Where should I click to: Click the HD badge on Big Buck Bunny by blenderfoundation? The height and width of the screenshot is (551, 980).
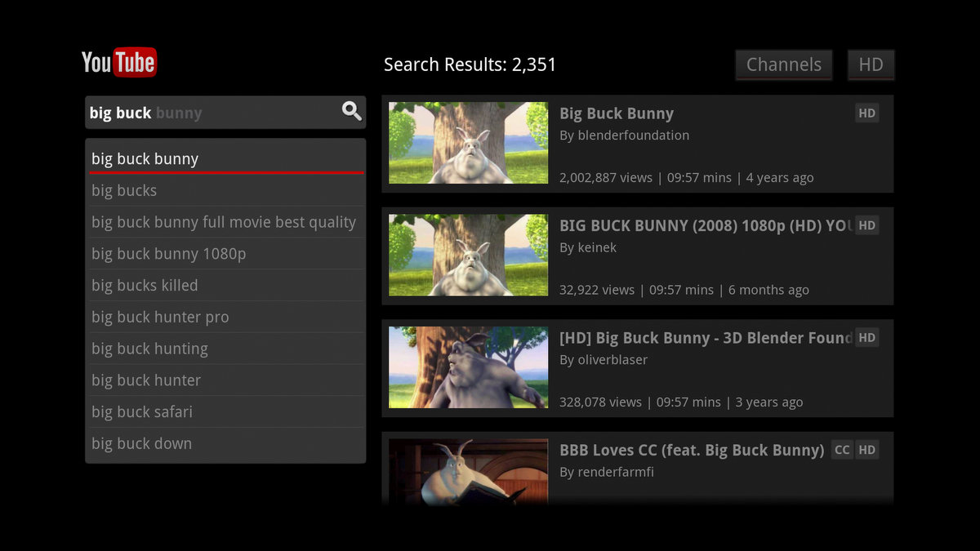coord(866,113)
